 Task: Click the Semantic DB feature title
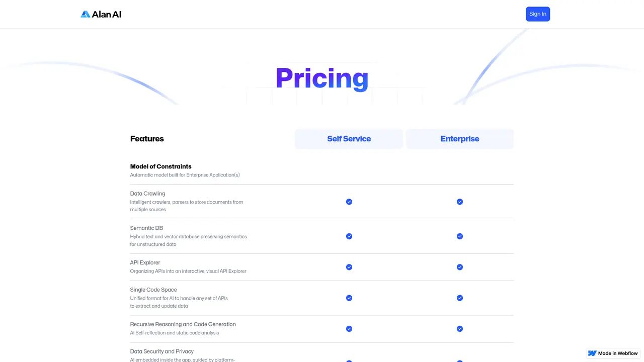146,228
